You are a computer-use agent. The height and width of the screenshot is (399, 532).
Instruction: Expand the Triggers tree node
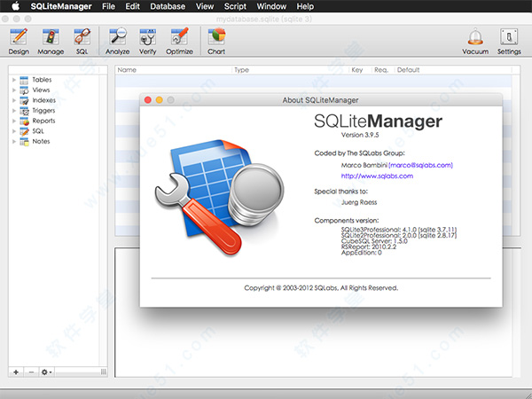[14, 111]
